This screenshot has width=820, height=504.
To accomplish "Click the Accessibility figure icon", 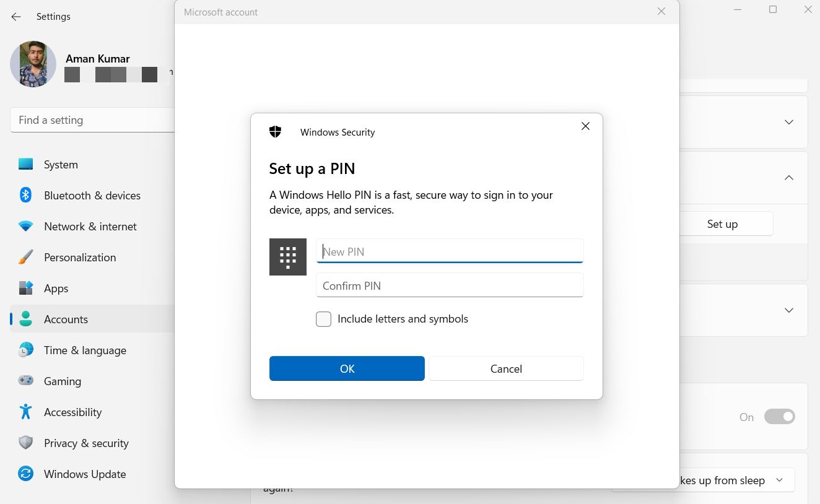I will (25, 412).
